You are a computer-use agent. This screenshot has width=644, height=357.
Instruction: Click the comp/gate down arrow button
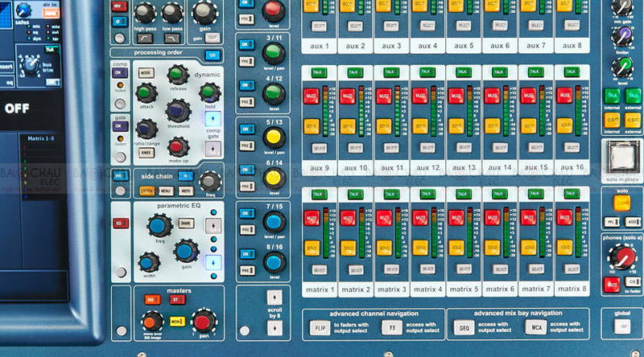213,149
